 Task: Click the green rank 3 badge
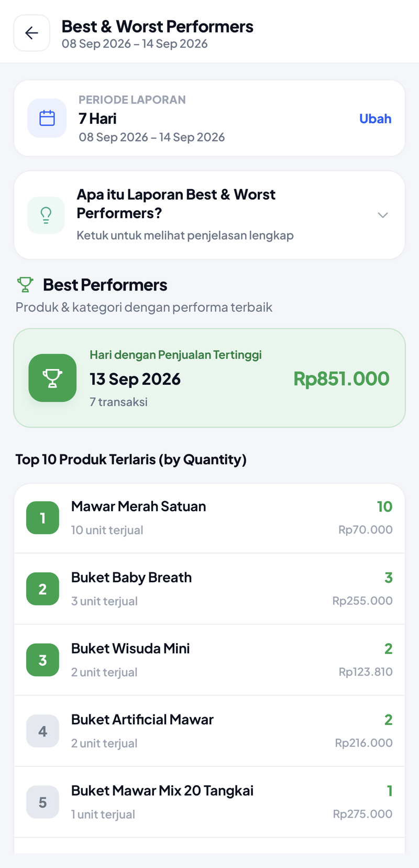[42, 660]
